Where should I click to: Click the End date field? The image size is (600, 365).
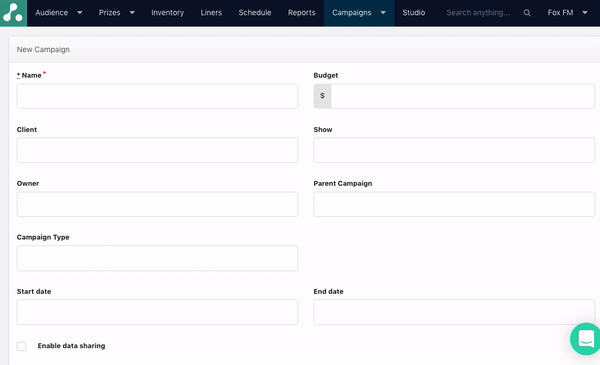click(x=454, y=312)
